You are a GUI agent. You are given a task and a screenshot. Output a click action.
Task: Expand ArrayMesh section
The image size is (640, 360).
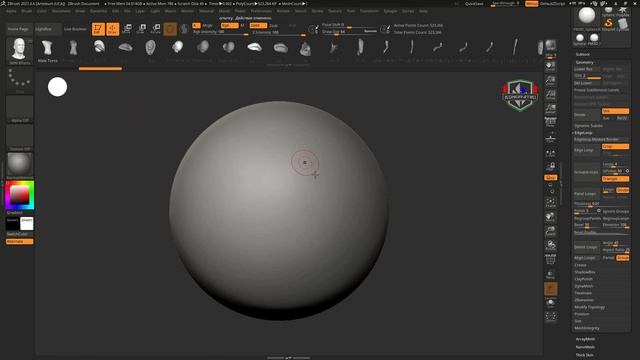[585, 339]
